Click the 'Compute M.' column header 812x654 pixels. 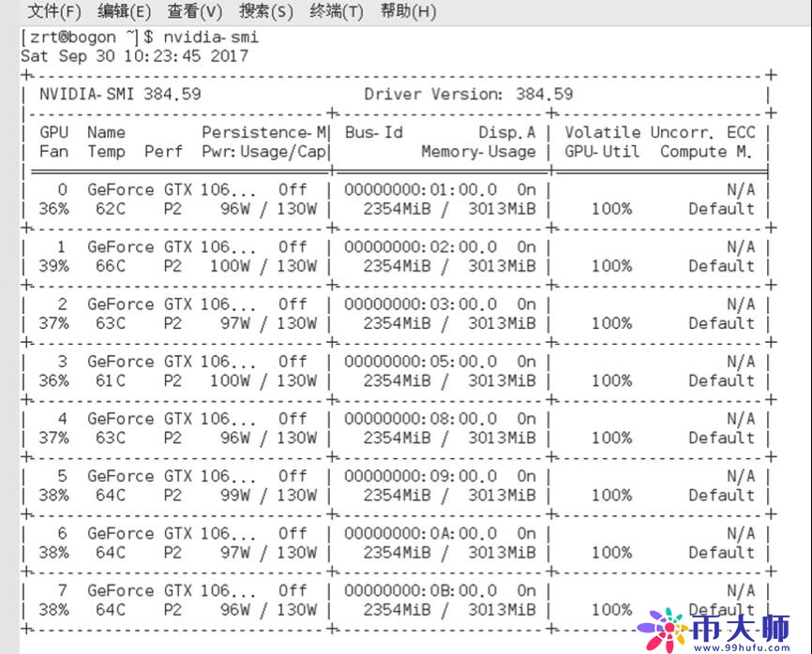pos(706,152)
